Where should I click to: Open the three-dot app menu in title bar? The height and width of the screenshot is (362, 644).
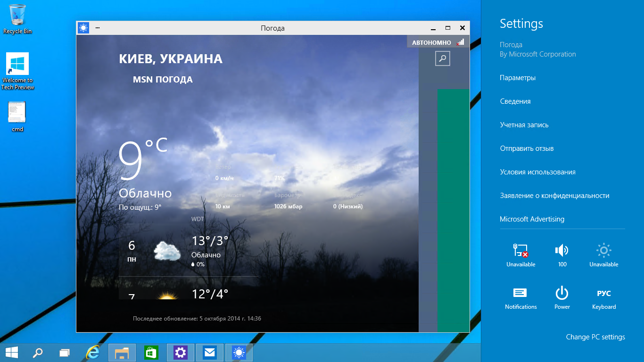pos(98,28)
